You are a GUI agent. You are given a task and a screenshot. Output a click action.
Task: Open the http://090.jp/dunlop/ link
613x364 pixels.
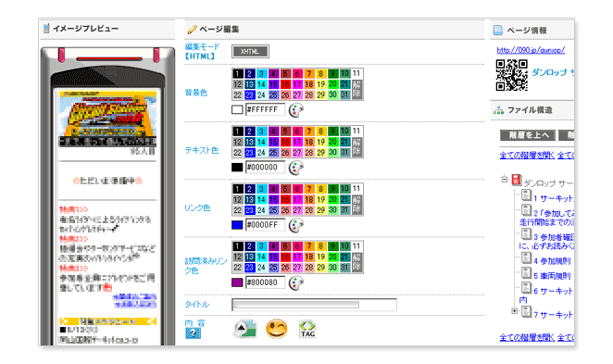531,50
